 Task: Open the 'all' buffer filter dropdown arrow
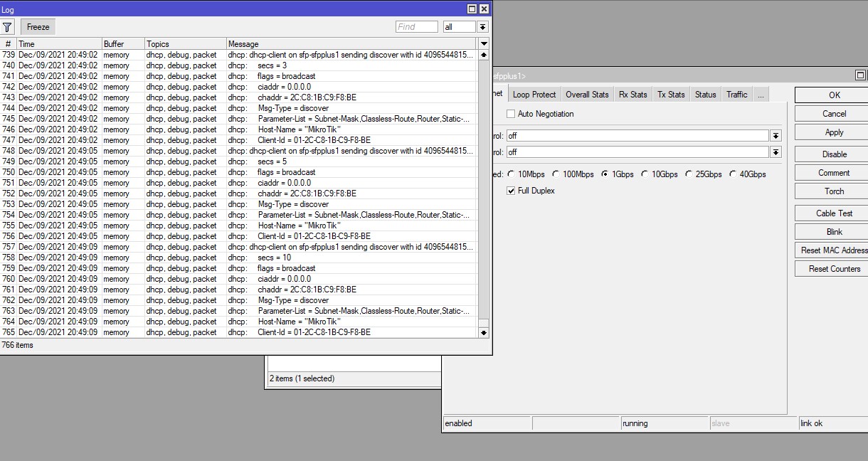coord(482,27)
